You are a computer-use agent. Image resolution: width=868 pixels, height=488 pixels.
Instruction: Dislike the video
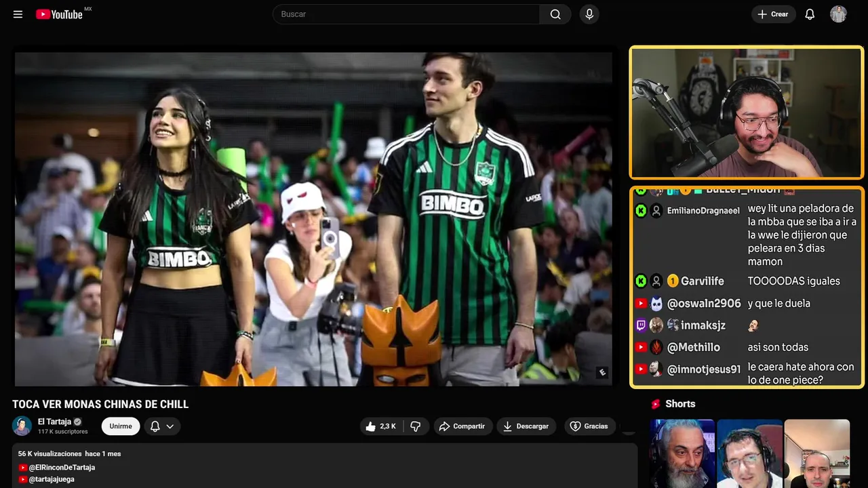(x=416, y=426)
